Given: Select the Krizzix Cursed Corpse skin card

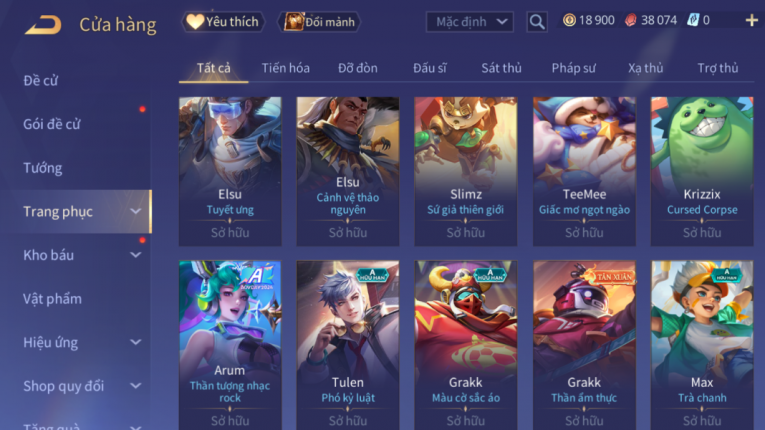Looking at the screenshot, I should coord(702,171).
